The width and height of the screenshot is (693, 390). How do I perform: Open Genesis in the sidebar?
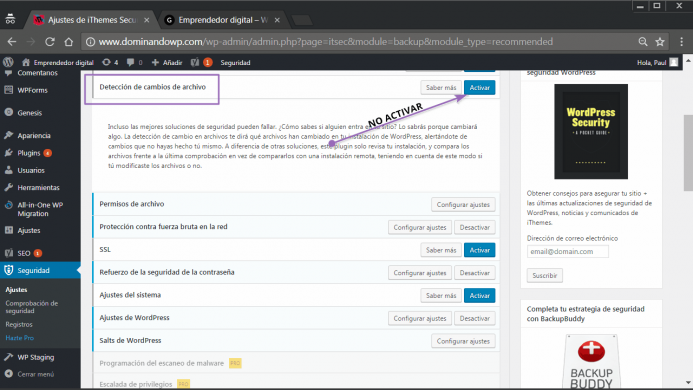(30, 113)
